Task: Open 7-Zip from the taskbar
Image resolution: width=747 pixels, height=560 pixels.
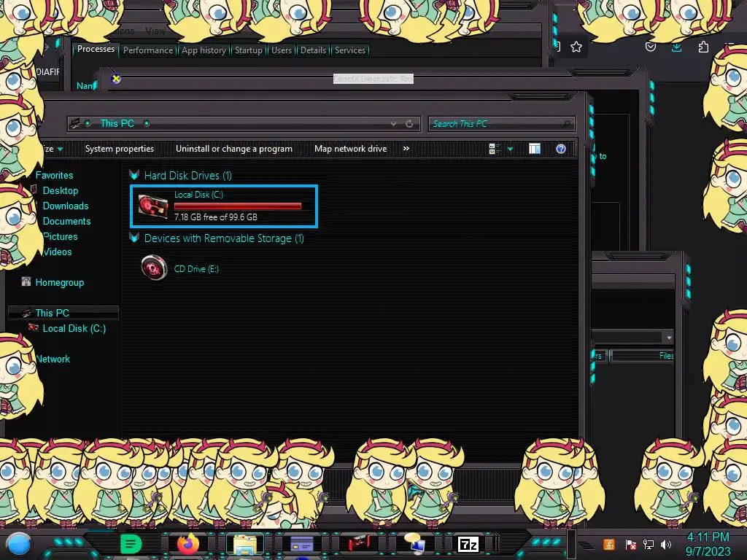Action: (x=468, y=544)
